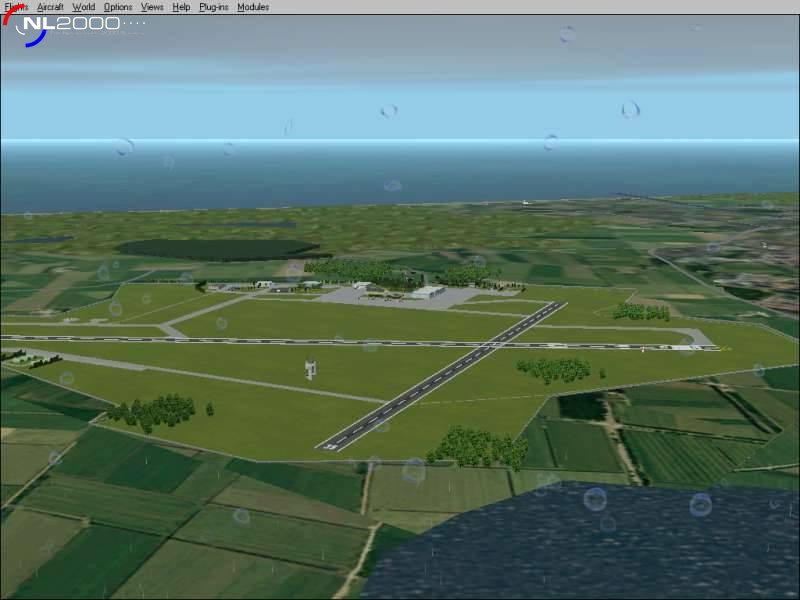Open the Options menu
Image resolution: width=800 pixels, height=600 pixels.
tap(118, 7)
